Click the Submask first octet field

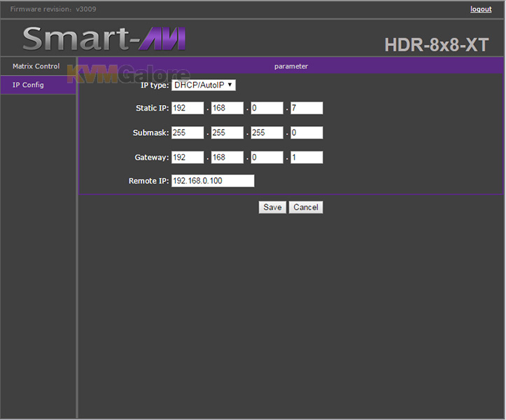point(188,133)
